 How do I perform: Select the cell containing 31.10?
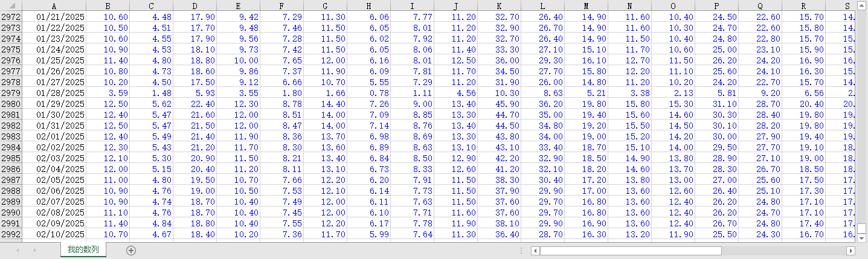pos(716,104)
